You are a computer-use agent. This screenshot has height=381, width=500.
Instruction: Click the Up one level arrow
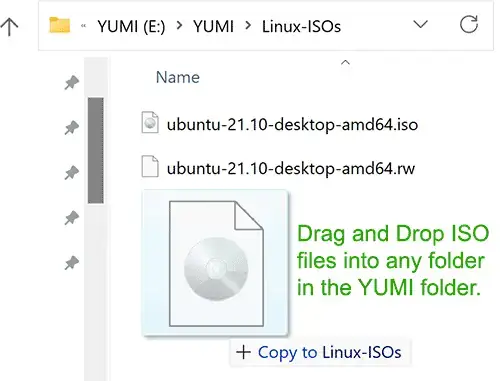click(9, 27)
